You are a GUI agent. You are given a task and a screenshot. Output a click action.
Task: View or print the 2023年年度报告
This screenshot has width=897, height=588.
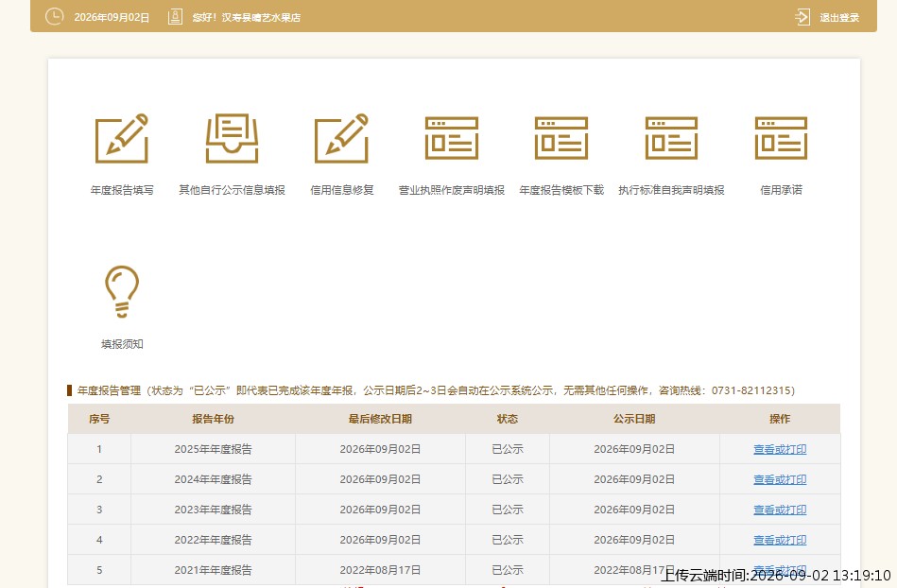(x=780, y=510)
